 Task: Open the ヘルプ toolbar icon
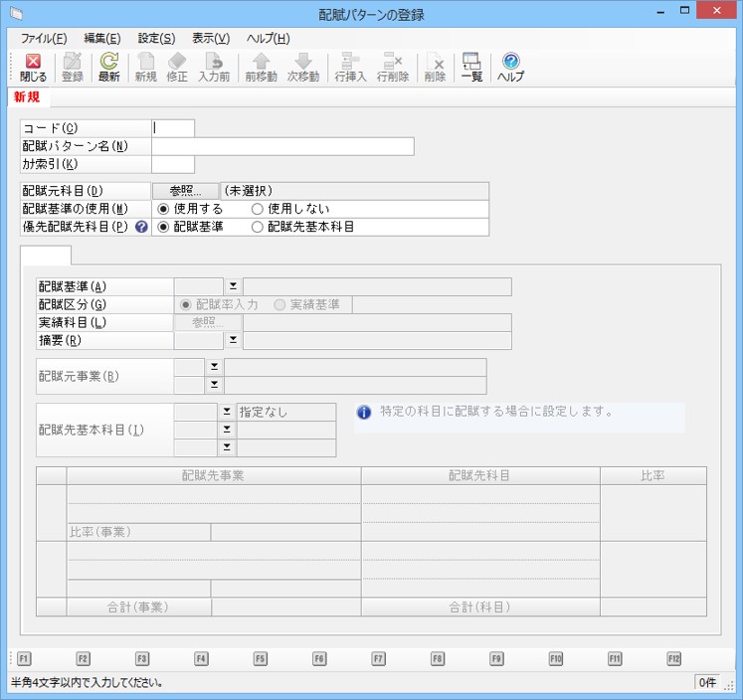pyautogui.click(x=510, y=68)
